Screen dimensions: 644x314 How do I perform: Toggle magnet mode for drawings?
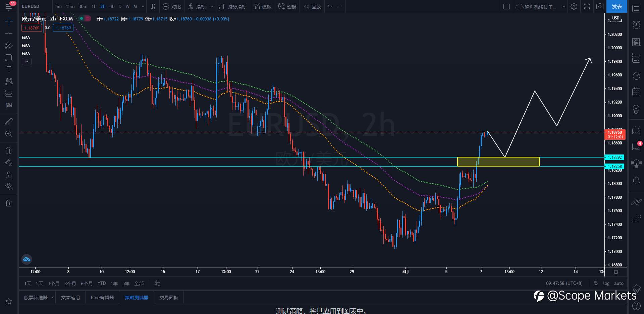9,150
